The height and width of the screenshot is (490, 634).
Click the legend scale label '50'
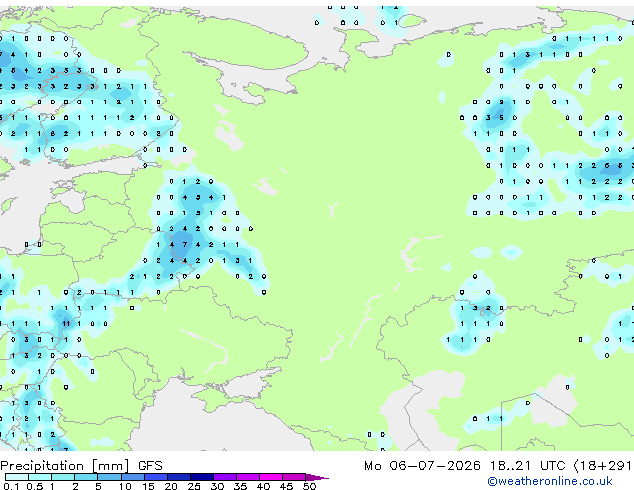[x=309, y=486]
